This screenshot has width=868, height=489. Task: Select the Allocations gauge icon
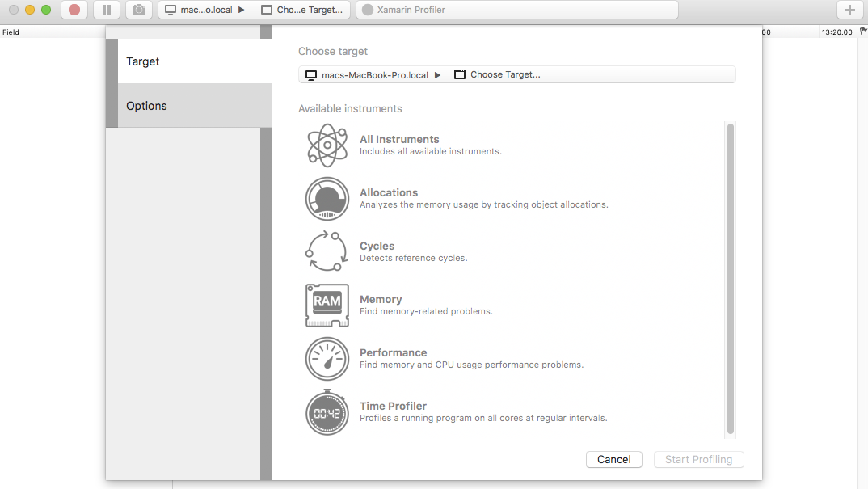327,198
